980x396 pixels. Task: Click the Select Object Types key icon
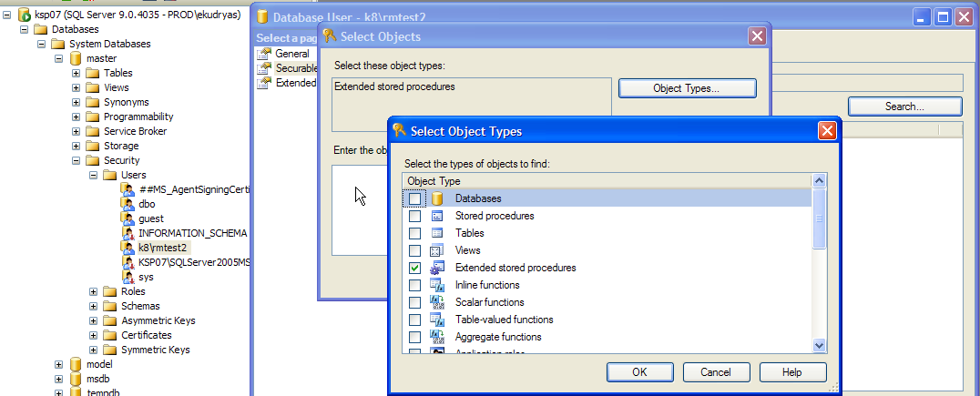coord(399,130)
